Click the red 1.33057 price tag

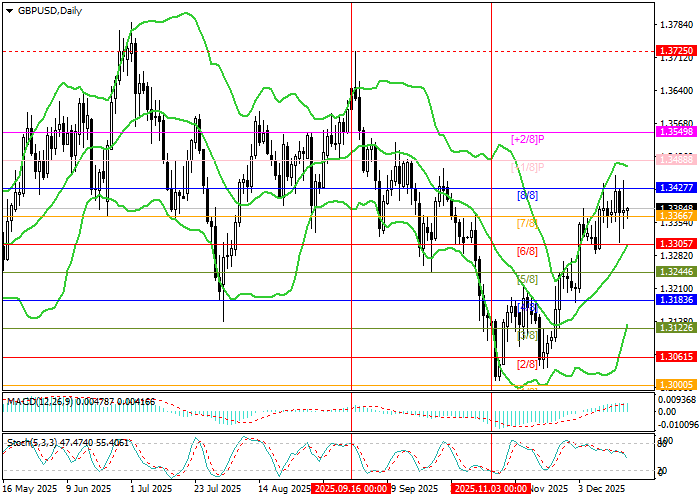coord(672,244)
